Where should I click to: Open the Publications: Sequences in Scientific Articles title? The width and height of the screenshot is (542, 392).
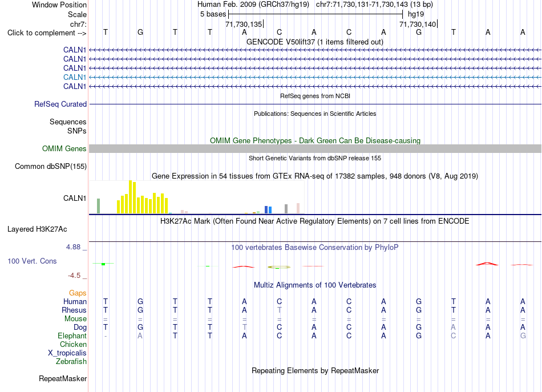tap(315, 114)
